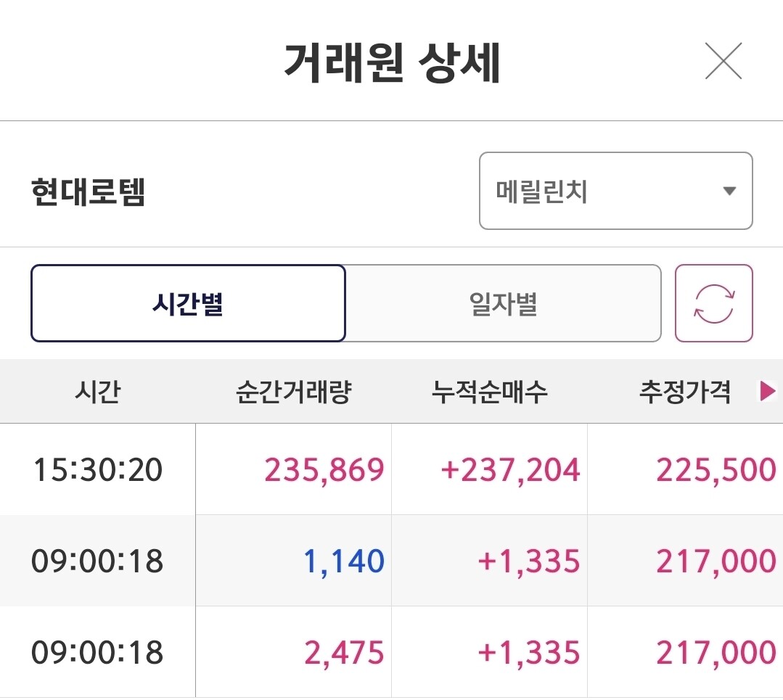This screenshot has height=700, width=783.
Task: Click the dropdown arrow beside 메릴린치
Action: [729, 192]
